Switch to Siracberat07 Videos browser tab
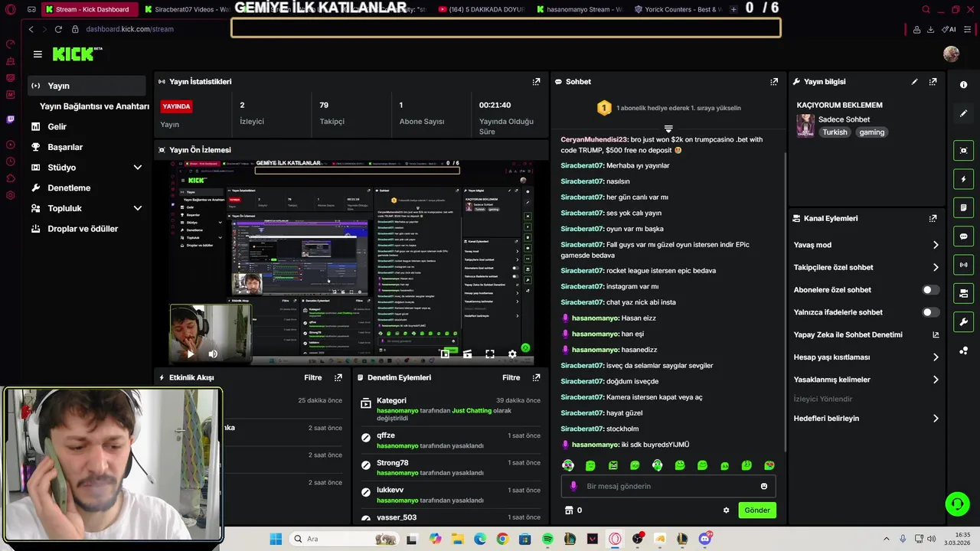980x551 pixels. coord(188,10)
